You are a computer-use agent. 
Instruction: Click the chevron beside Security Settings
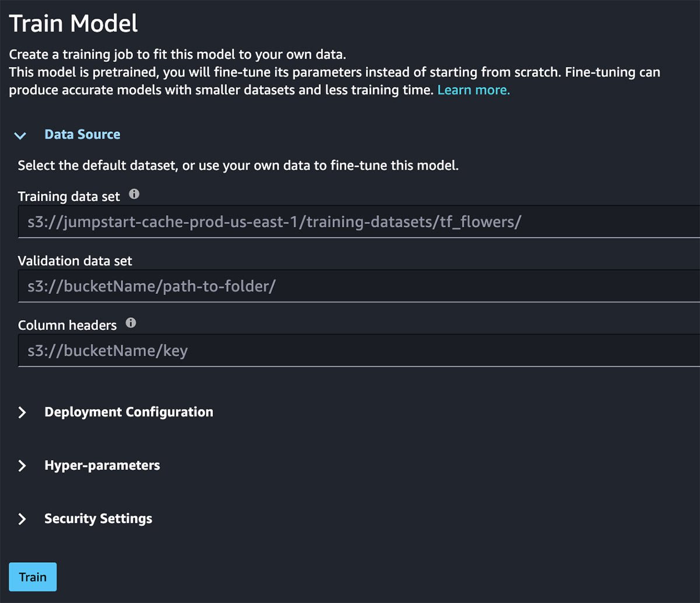[22, 518]
